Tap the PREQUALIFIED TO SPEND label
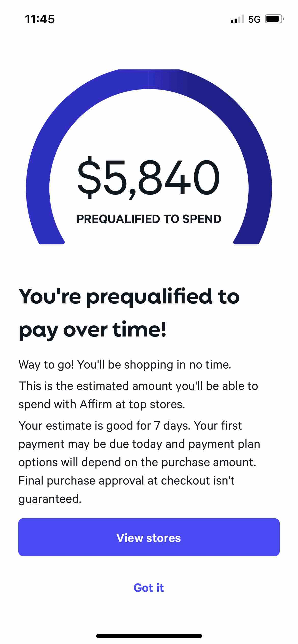This screenshot has width=298, height=644. [x=149, y=219]
